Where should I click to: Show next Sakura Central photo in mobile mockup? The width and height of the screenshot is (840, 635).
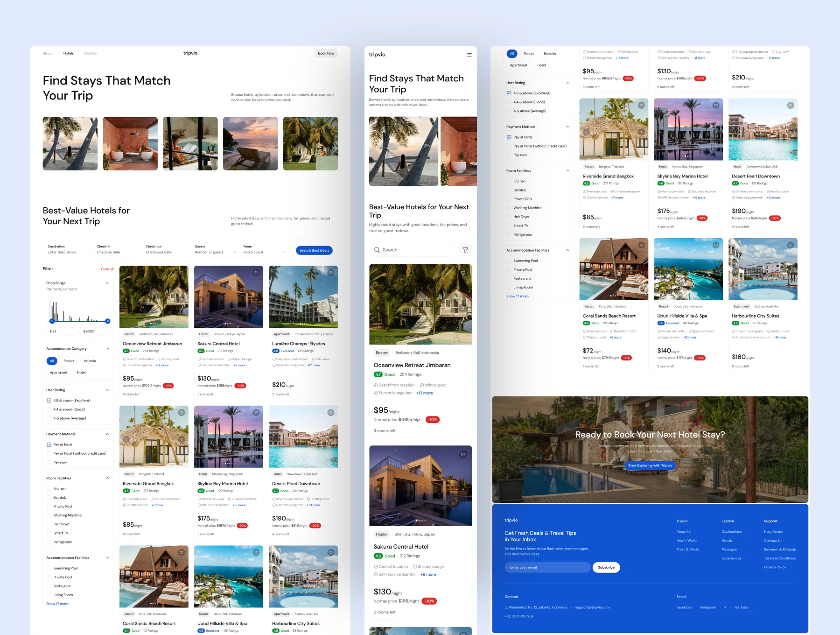[x=463, y=489]
